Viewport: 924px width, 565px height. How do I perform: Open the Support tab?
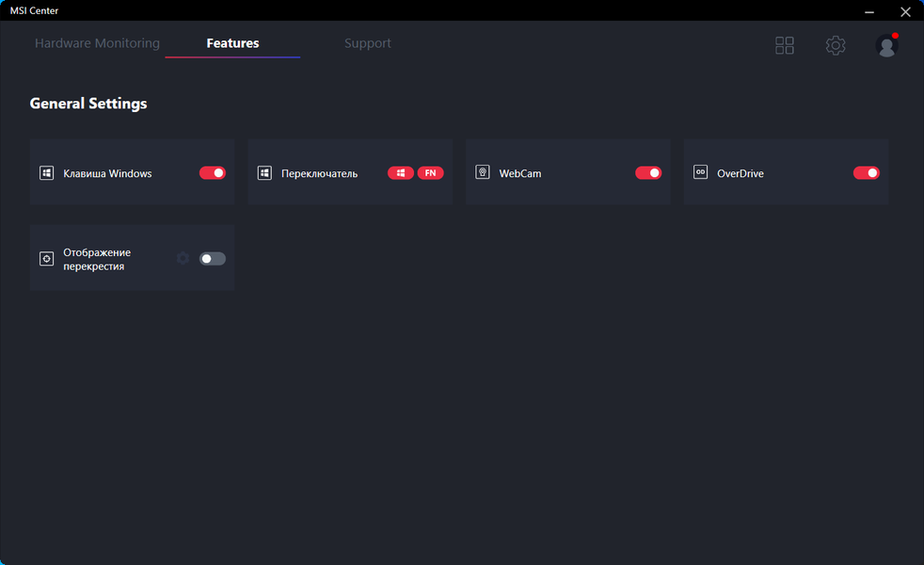[x=368, y=43]
